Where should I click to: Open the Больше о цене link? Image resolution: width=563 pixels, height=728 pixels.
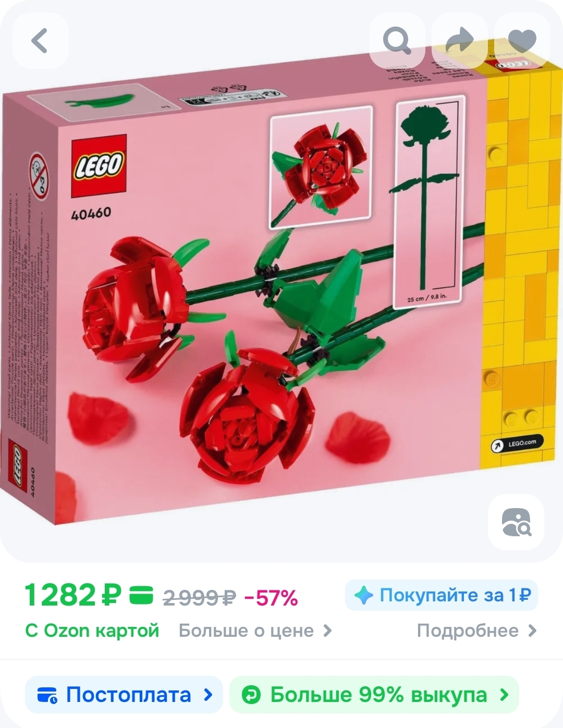pyautogui.click(x=255, y=631)
